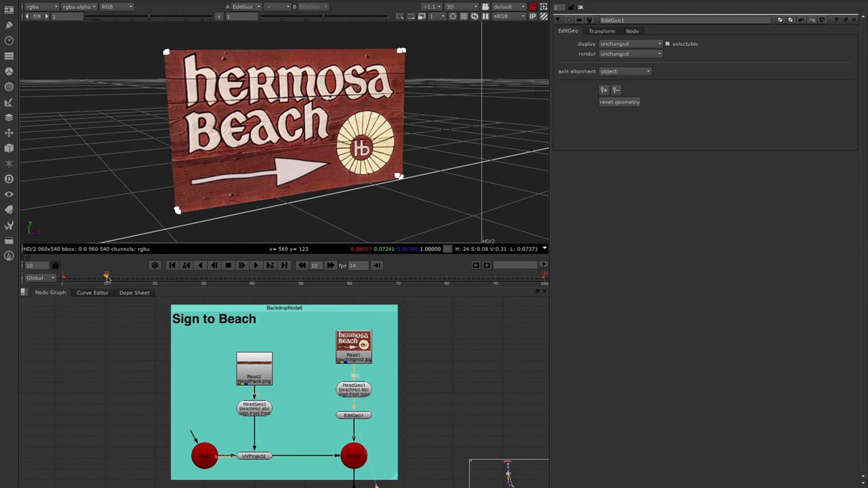Select the EditGeo1 node in graph

354,415
